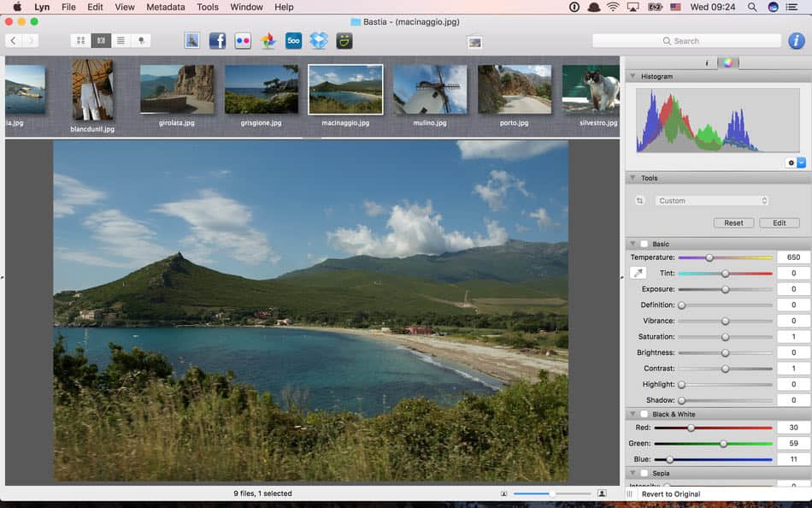Switch to list view mode
Image resolution: width=812 pixels, height=508 pixels.
pyautogui.click(x=121, y=40)
